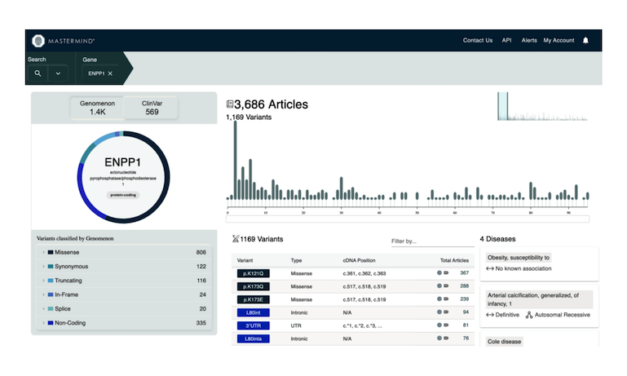Screen dimensions: 627x376
Task: Open the Arterial calcification disease card
Action: (539, 306)
